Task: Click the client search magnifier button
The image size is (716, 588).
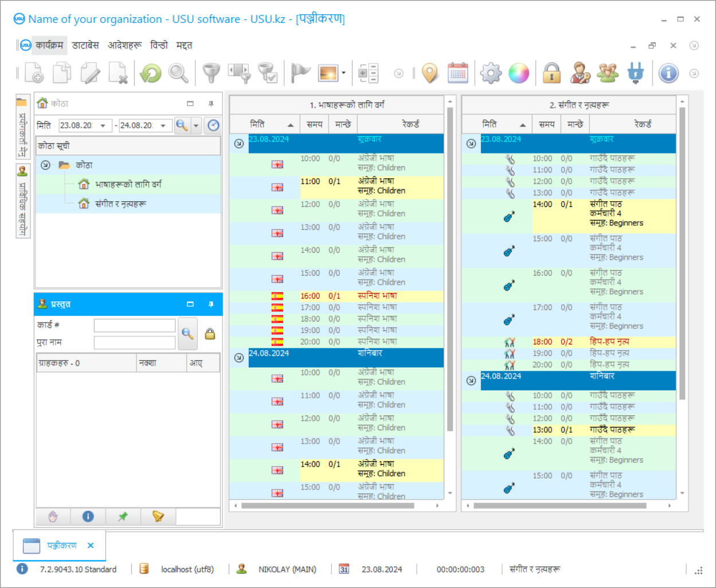Action: click(187, 334)
